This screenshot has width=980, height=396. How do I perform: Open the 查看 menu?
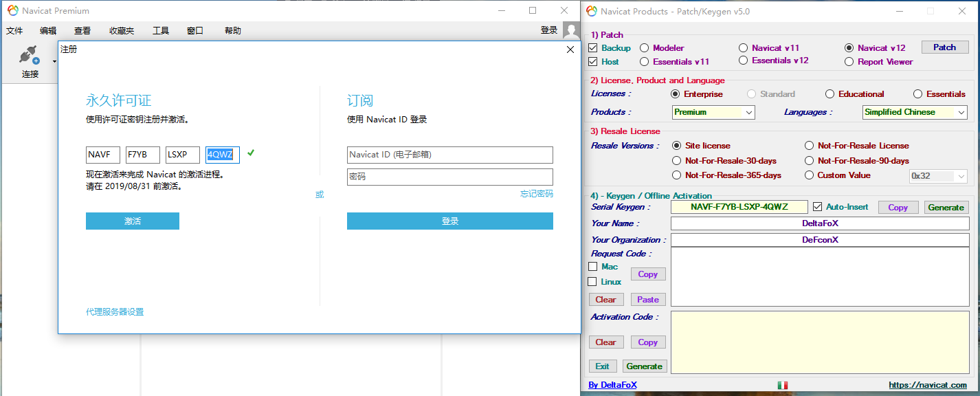[x=82, y=31]
